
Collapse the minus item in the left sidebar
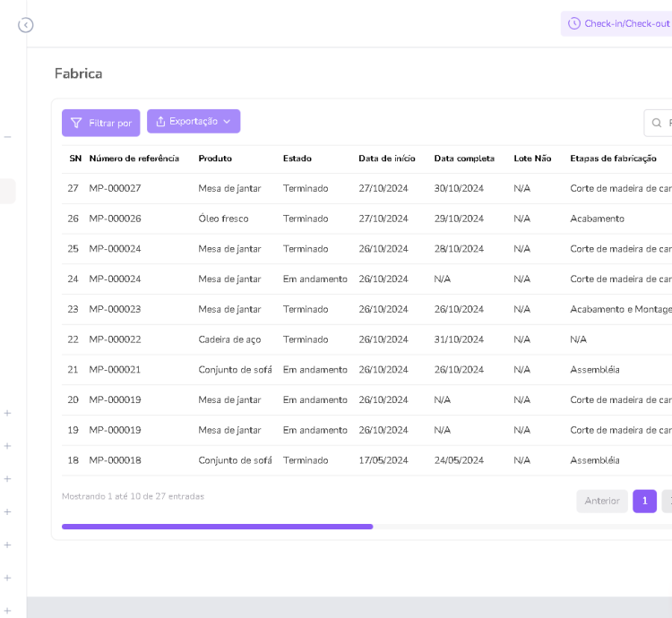[7, 137]
